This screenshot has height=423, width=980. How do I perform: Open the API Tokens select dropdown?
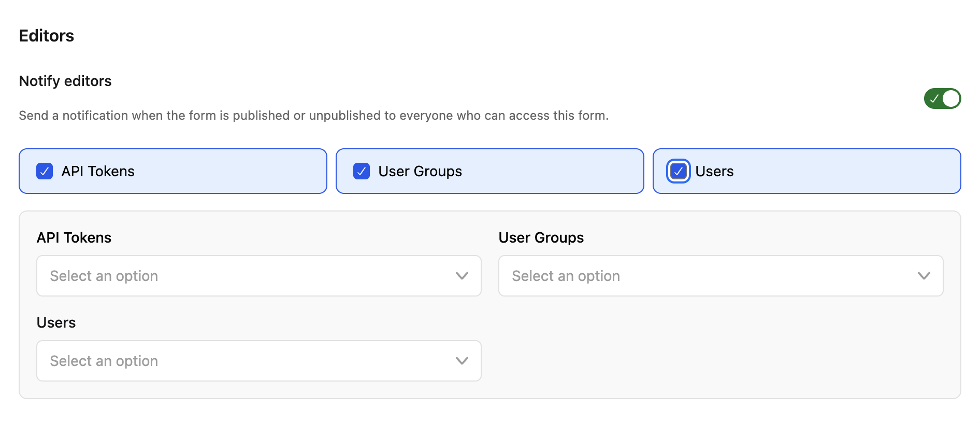[259, 276]
